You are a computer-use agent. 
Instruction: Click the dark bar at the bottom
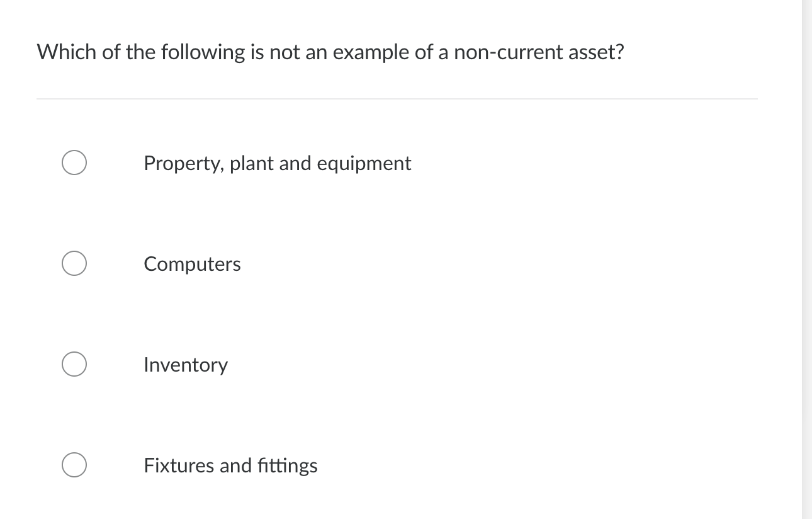coord(406,515)
